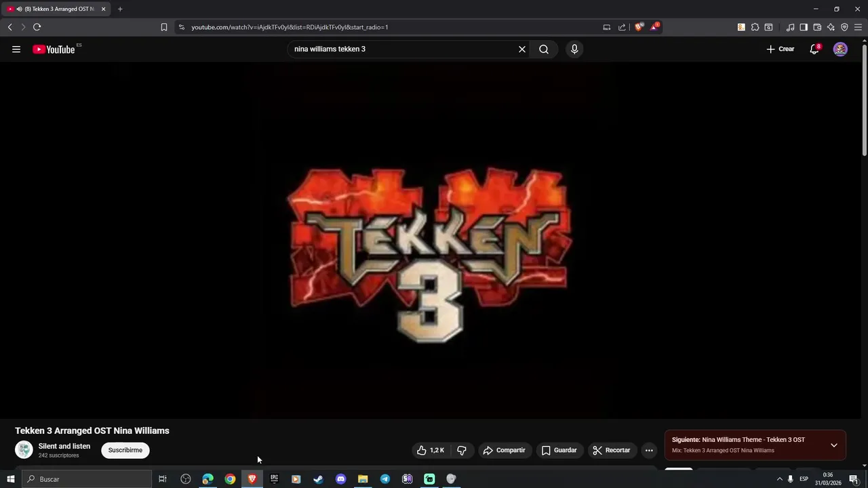The height and width of the screenshot is (488, 868).
Task: Open the taskbar clock and date
Action: pyautogui.click(x=827, y=479)
